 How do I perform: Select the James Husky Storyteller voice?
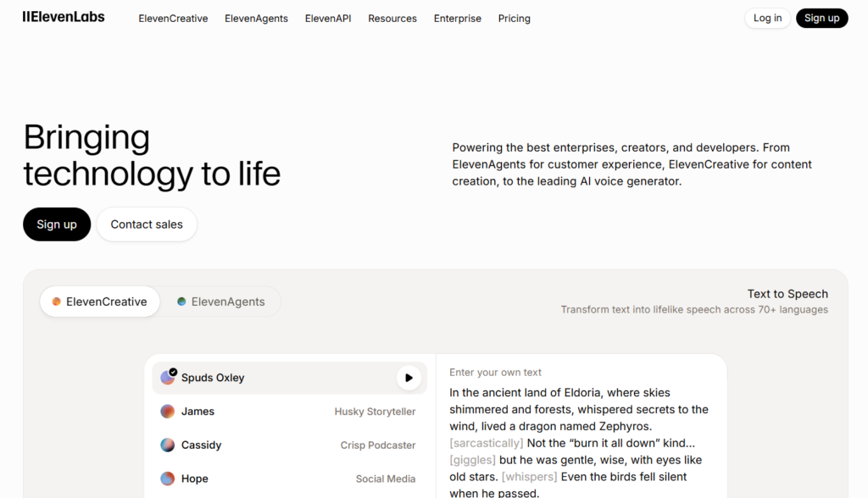[x=288, y=412]
